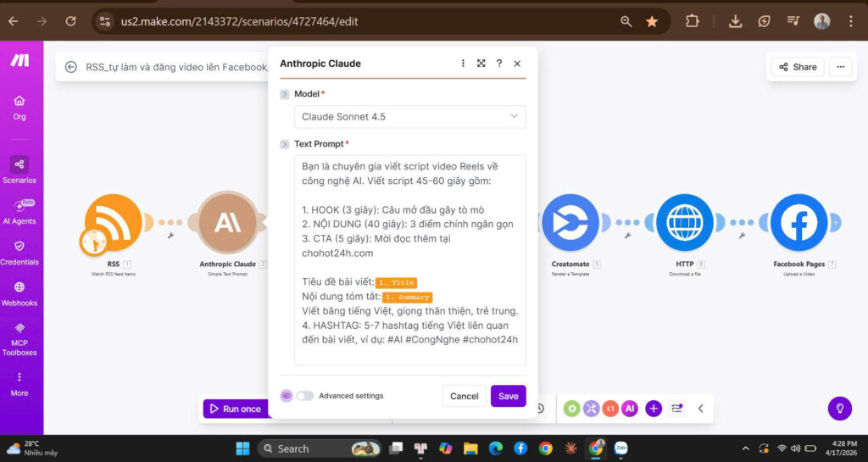Image resolution: width=868 pixels, height=462 pixels.
Task: Click the help question mark icon
Action: pyautogui.click(x=499, y=64)
